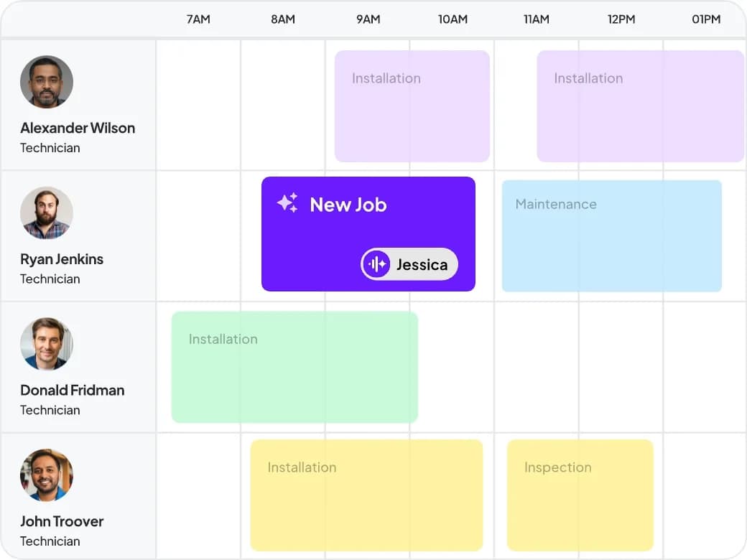Click the 12PM time column header

621,19
